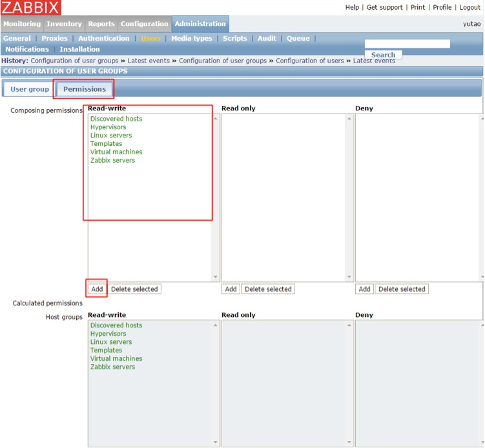Select Virtual machines in composing Read-write list
The width and height of the screenshot is (485, 448).
pyautogui.click(x=116, y=152)
